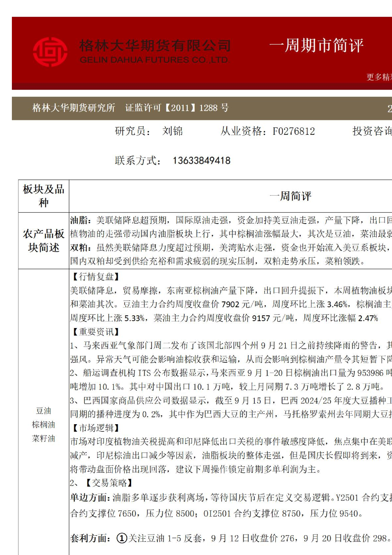
Task: Click the company name 格林大华期货有限公司
Action: (155, 45)
